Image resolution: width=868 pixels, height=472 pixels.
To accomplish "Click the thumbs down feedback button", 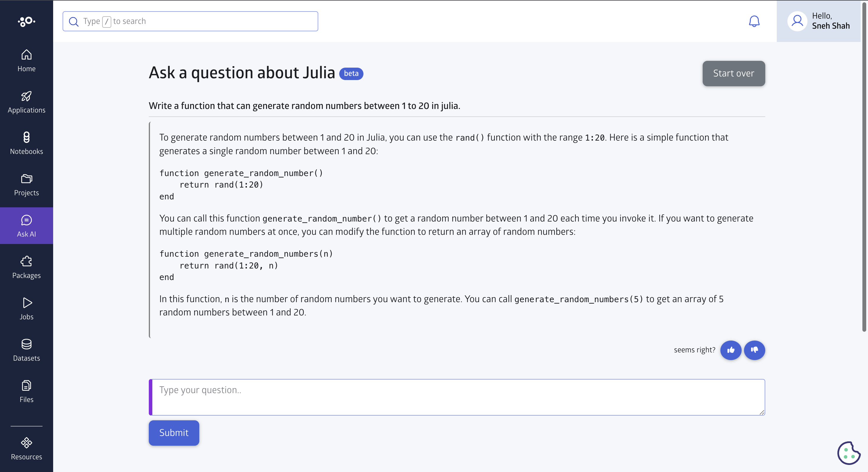I will click(754, 350).
